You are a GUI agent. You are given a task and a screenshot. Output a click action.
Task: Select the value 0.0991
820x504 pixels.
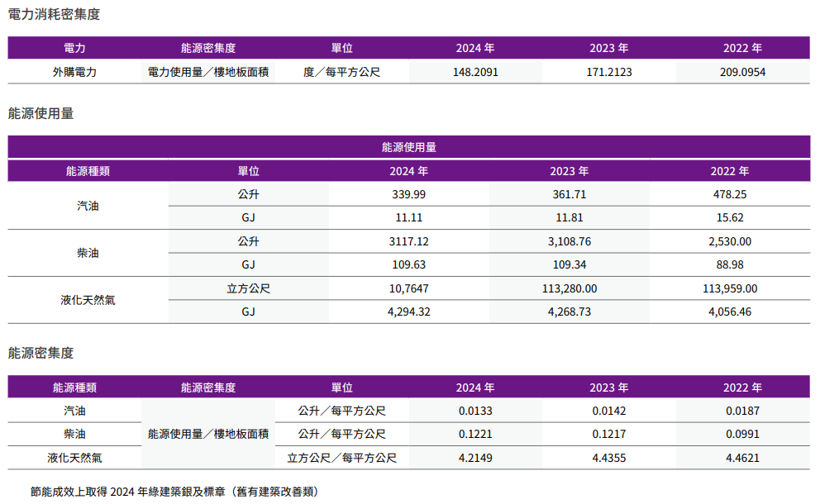742,434
